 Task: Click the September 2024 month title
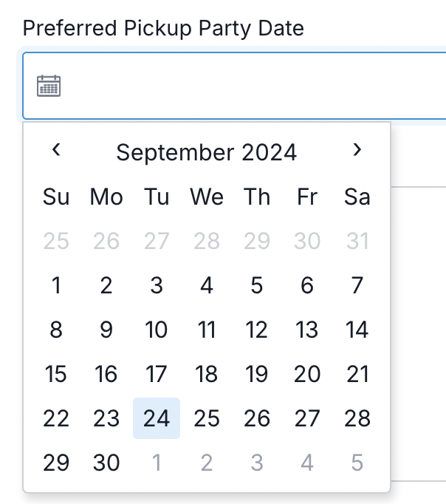click(x=207, y=152)
